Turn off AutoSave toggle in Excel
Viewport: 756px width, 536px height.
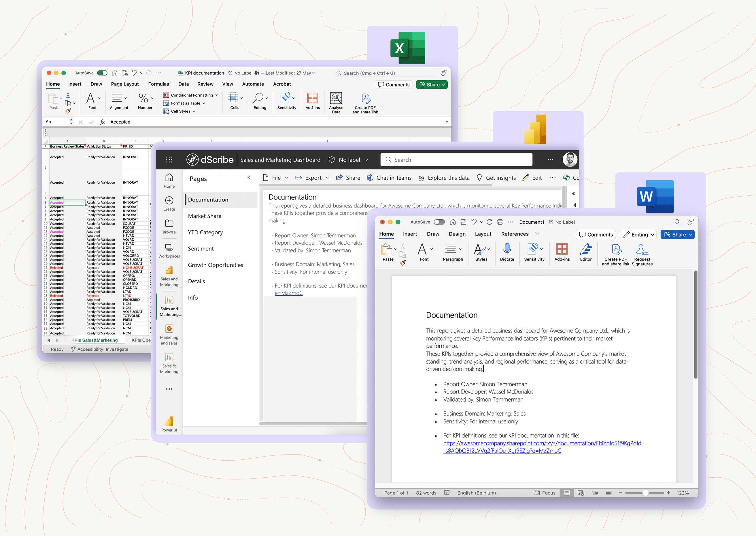[x=102, y=73]
